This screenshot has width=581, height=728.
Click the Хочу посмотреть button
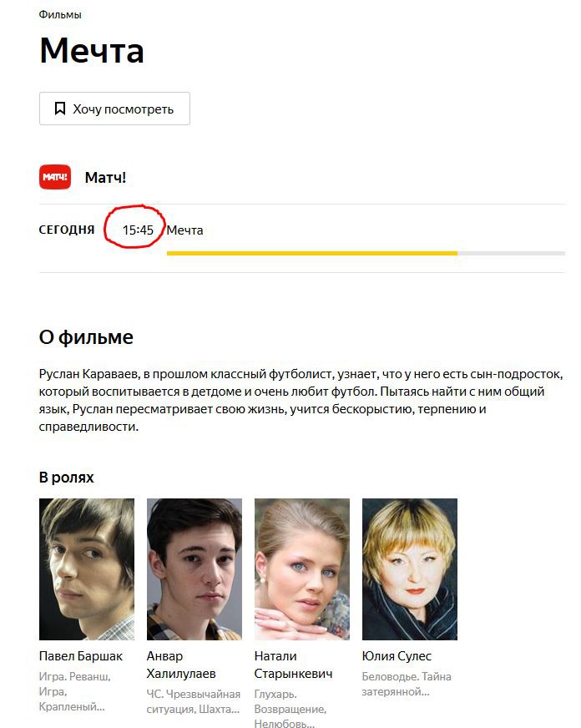click(x=114, y=109)
